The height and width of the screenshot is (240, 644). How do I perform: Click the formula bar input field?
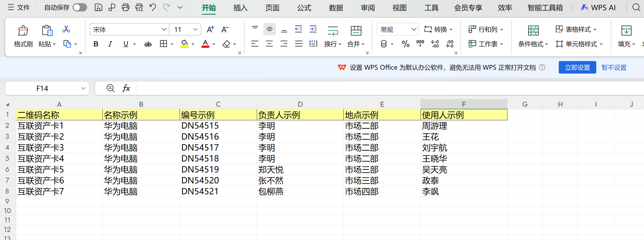[390, 88]
